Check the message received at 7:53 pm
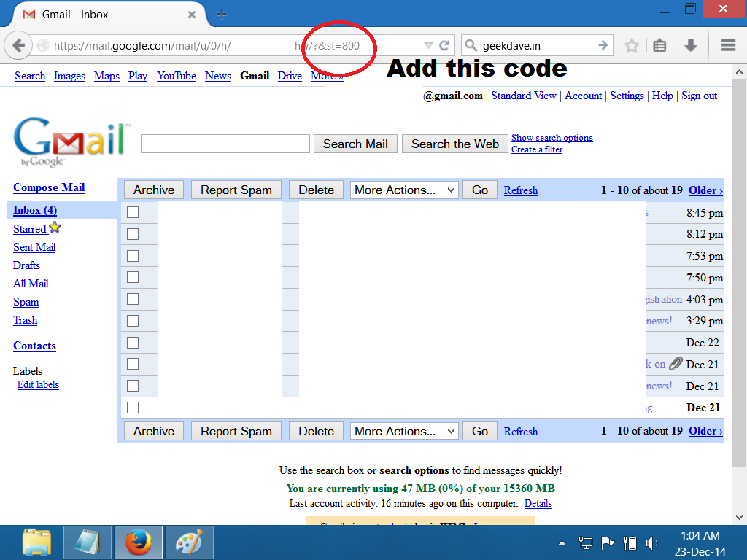747x560 pixels. [x=133, y=256]
